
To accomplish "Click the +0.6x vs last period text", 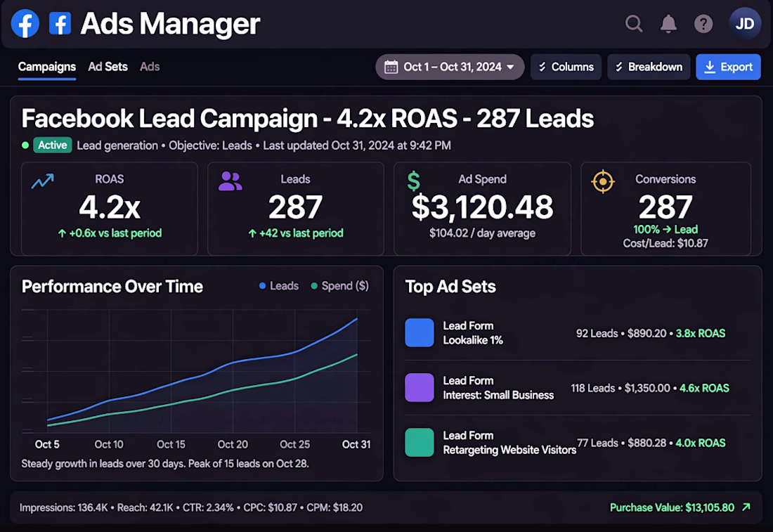I will 110,233.
